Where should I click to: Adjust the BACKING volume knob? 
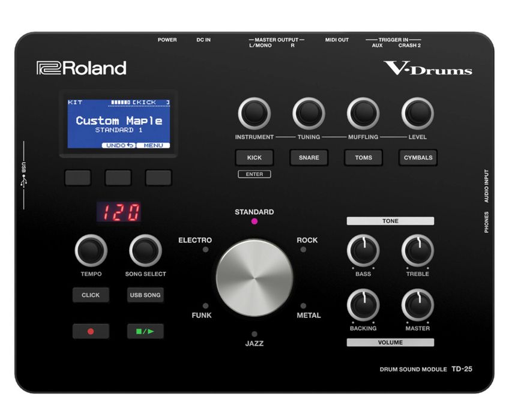(363, 305)
